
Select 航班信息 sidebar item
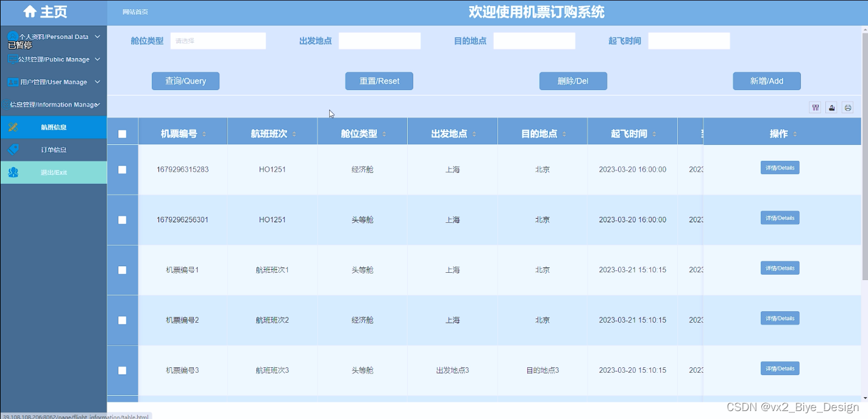point(54,127)
